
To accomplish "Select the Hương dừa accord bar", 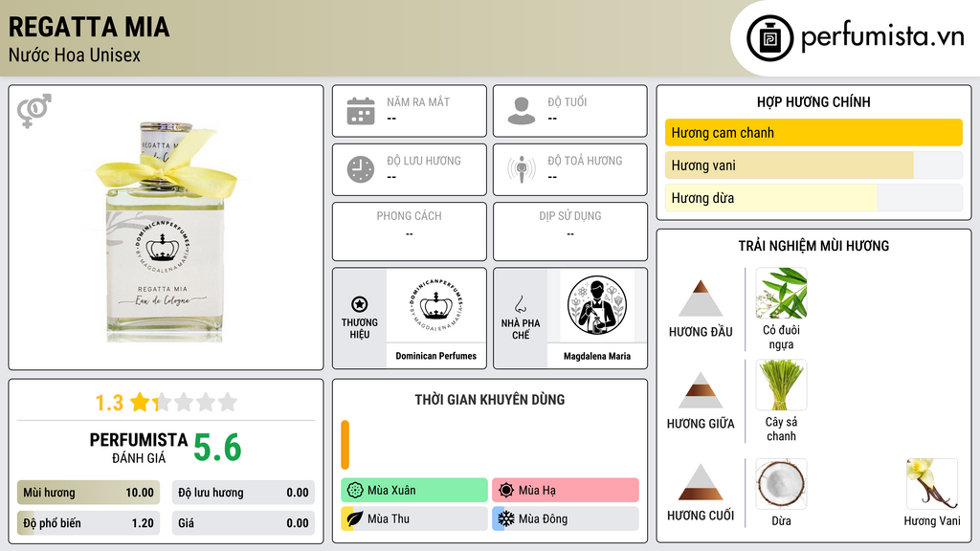I will pos(813,198).
